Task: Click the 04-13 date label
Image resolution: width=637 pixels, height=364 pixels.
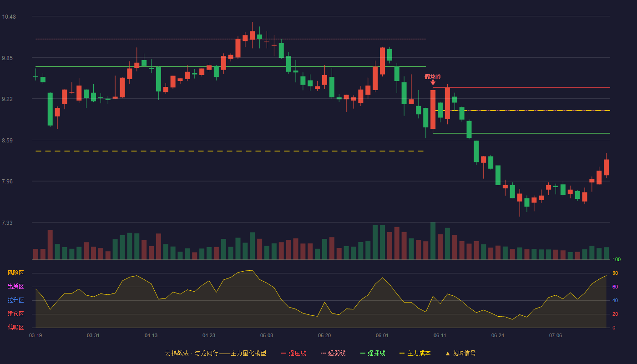Action: (151, 335)
